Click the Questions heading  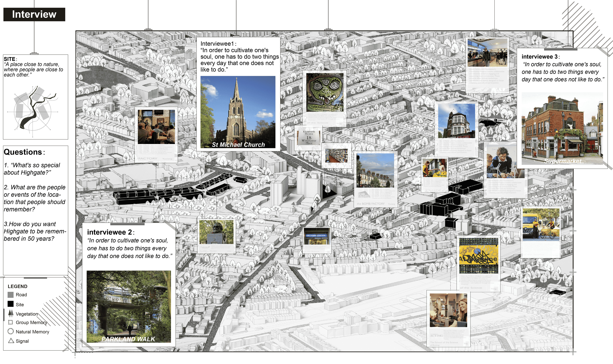(x=23, y=152)
